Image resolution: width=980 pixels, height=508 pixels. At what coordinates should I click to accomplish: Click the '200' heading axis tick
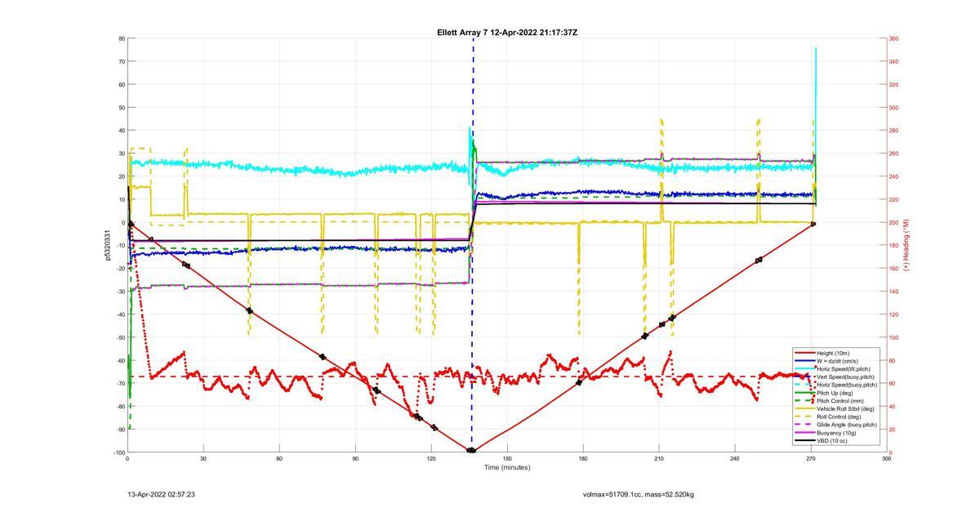coord(895,222)
